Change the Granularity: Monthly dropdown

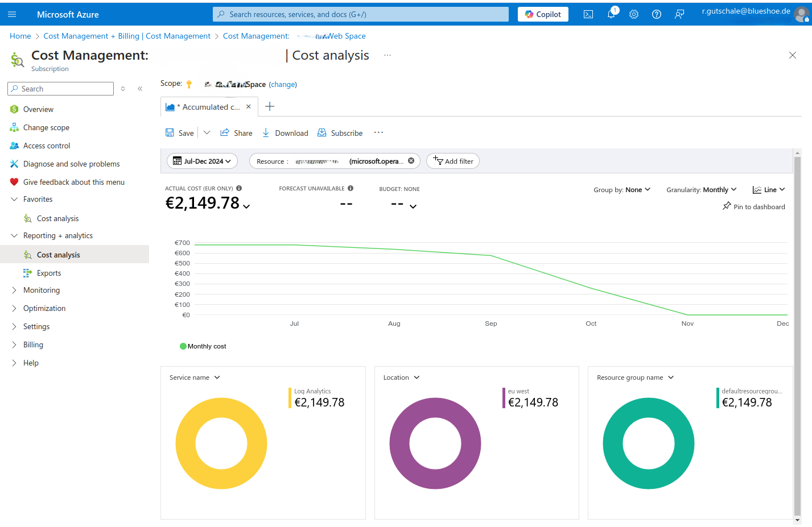click(701, 189)
